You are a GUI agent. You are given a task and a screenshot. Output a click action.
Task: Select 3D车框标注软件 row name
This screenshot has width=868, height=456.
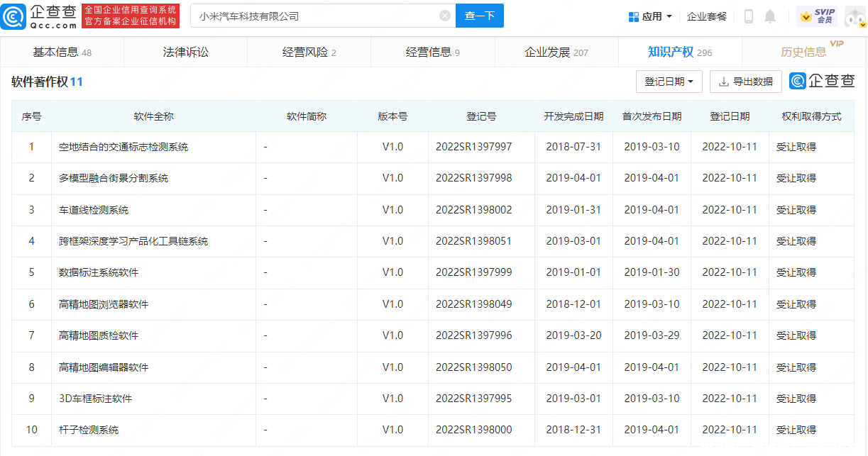point(95,399)
